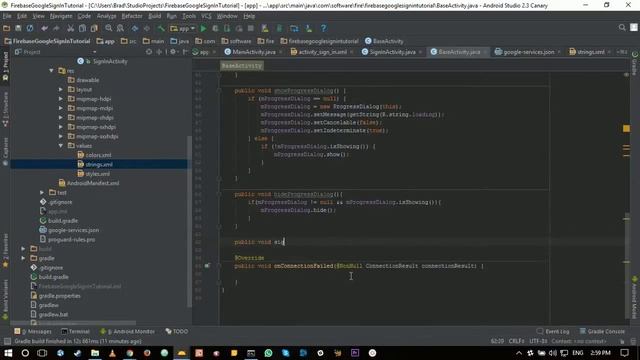Click the Open folder toolbar icon

(7, 28)
